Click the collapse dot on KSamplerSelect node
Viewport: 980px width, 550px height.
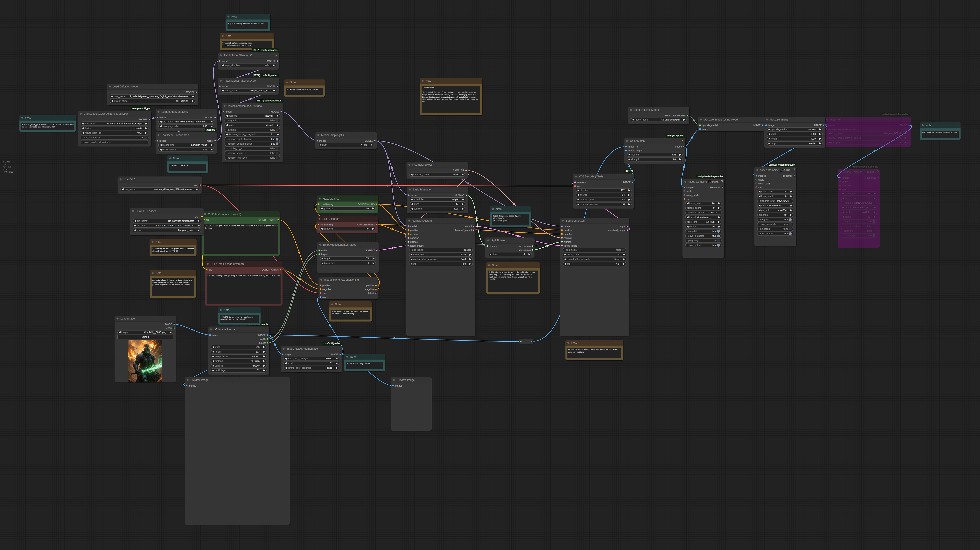pos(409,165)
